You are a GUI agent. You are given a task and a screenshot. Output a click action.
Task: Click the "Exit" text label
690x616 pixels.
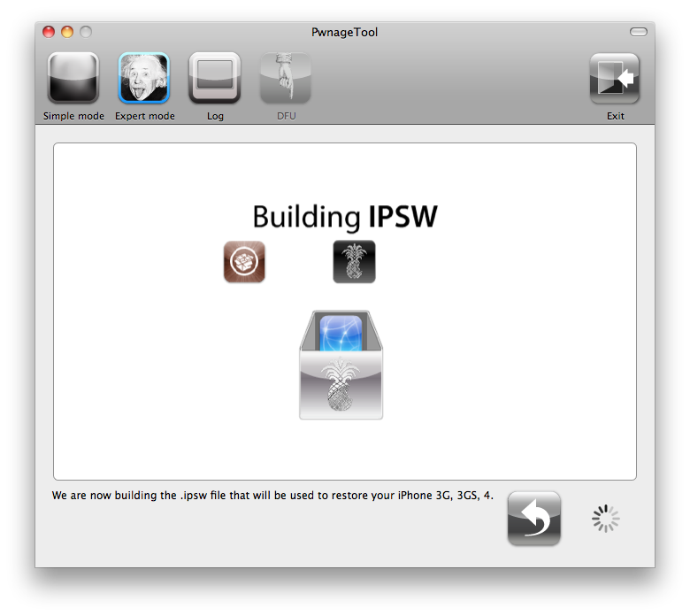616,116
